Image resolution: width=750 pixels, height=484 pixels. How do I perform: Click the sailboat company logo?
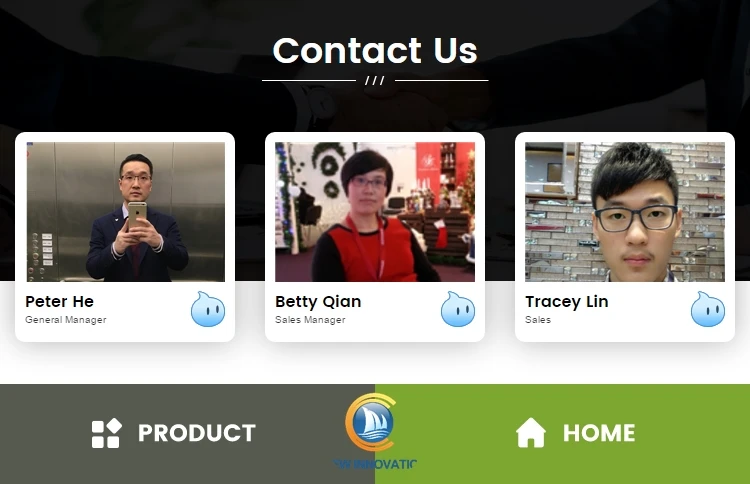point(371,422)
